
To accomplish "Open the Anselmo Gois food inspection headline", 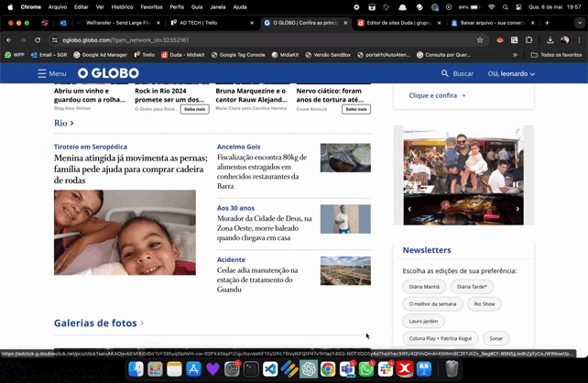I will [x=263, y=171].
